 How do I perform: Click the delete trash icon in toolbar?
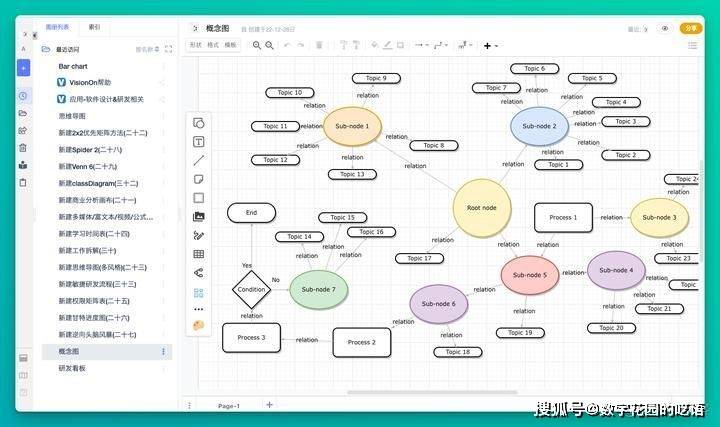pyautogui.click(x=319, y=45)
